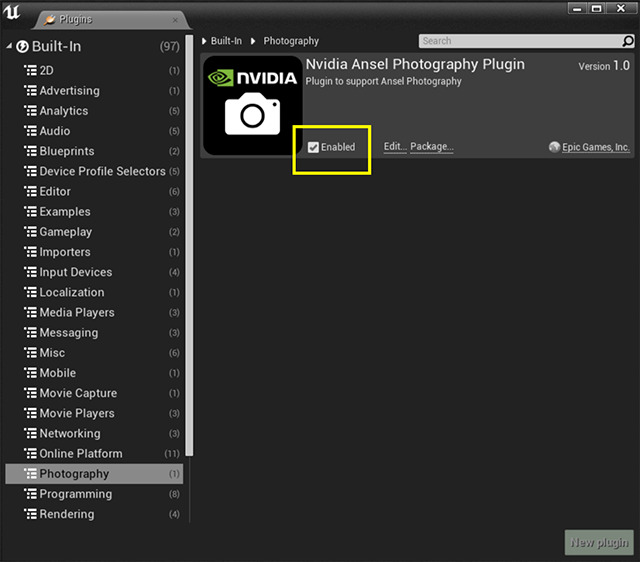Viewport: 640px width, 562px height.
Task: Click the breadcrumb arrow before Built-In
Action: (204, 41)
